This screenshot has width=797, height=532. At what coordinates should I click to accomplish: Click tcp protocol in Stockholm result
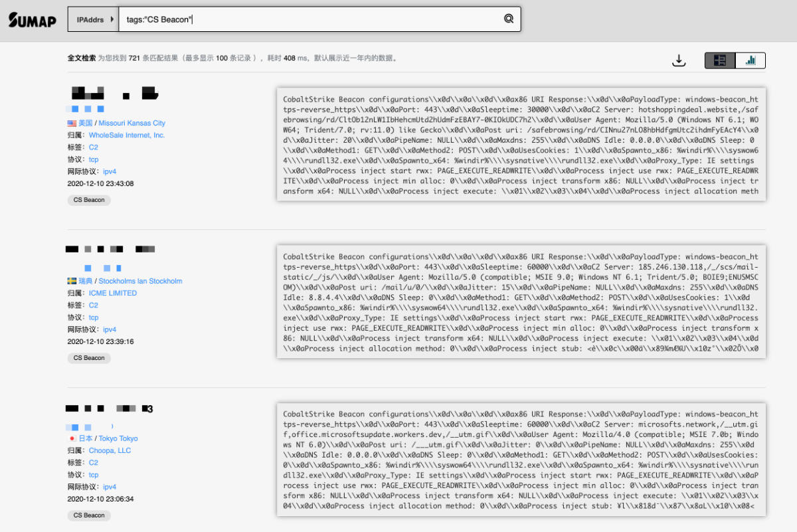coord(94,317)
